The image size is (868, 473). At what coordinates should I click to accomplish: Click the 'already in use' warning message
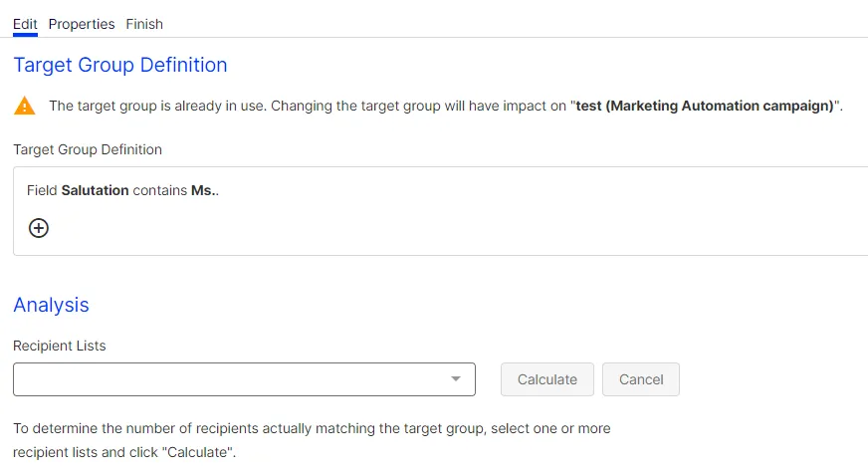pos(446,106)
